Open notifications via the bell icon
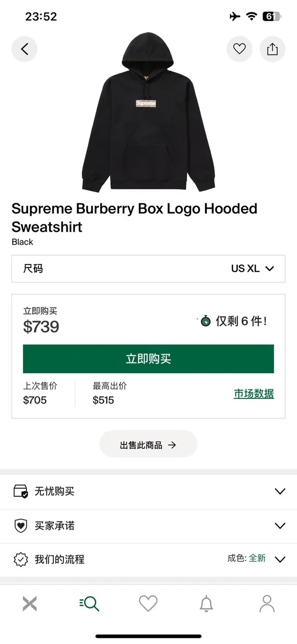Viewport: 297px width, 644px height. coord(207,603)
